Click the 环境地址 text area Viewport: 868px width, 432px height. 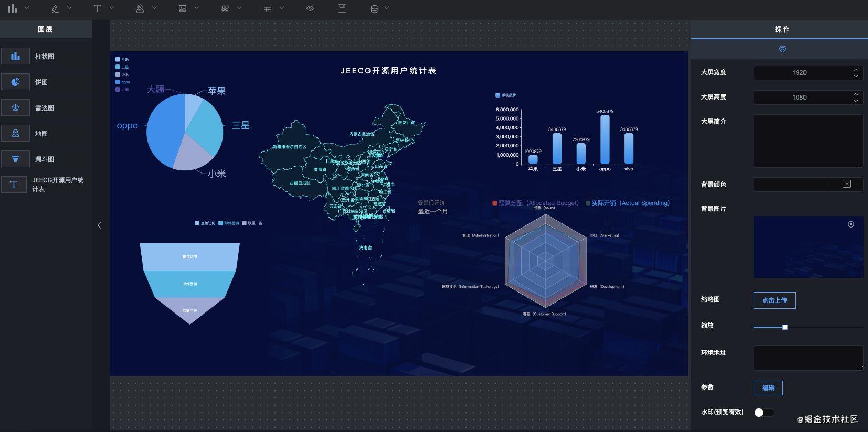[x=809, y=358]
